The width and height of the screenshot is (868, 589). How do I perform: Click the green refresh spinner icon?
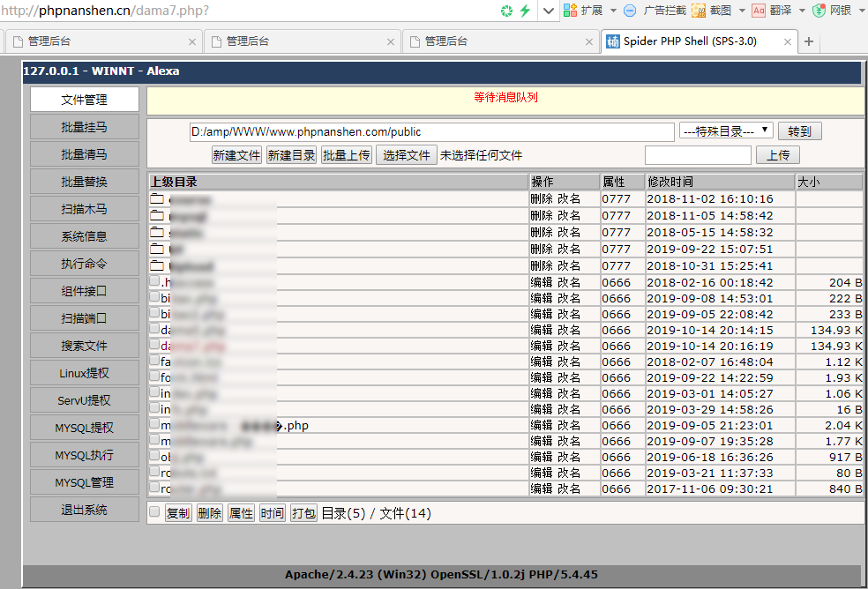click(x=506, y=11)
